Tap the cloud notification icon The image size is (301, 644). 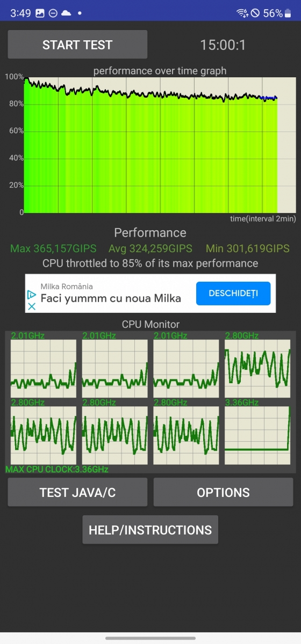[x=66, y=13]
